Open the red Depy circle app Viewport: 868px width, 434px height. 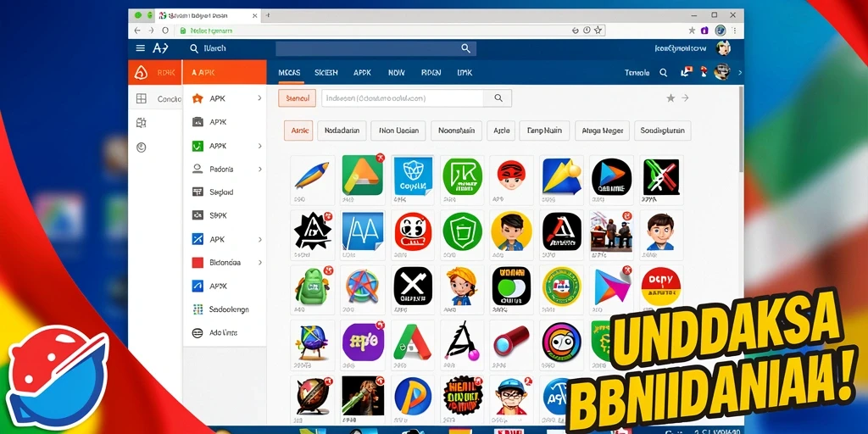pyautogui.click(x=660, y=286)
